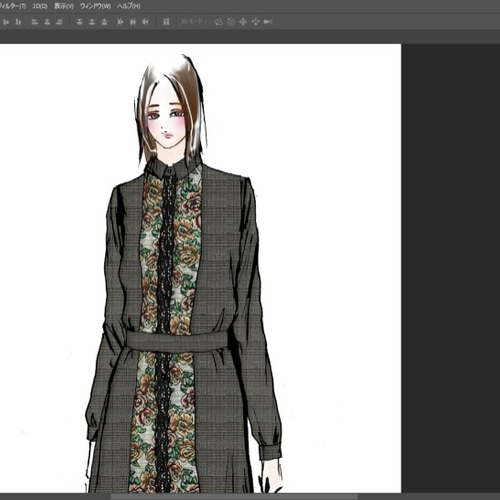This screenshot has height=500, width=500.
Task: Click align bottom edges icon
Action: (x=18, y=22)
